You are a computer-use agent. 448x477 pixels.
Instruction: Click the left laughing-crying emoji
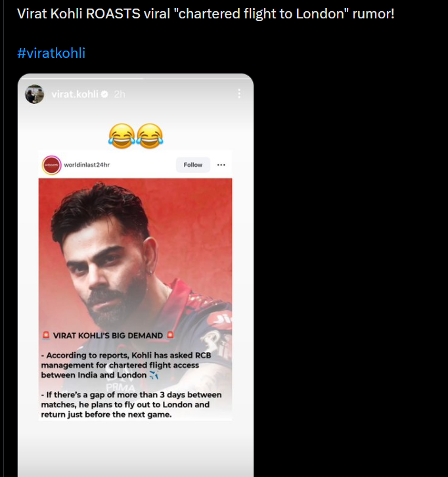[x=122, y=136]
